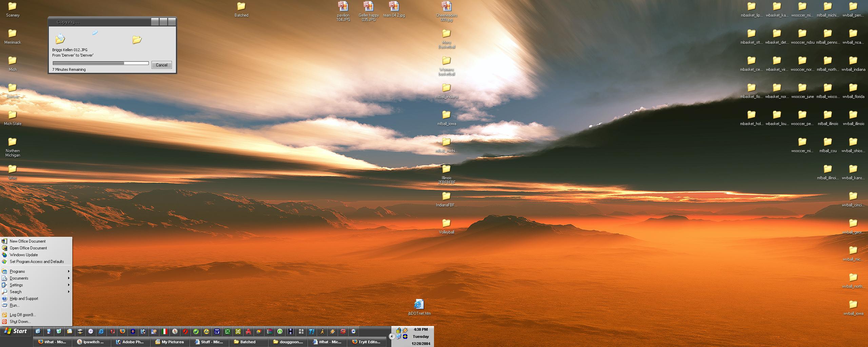This screenshot has width=868, height=347.
Task: Open the pavilion 104.JPG image file
Action: 343,7
